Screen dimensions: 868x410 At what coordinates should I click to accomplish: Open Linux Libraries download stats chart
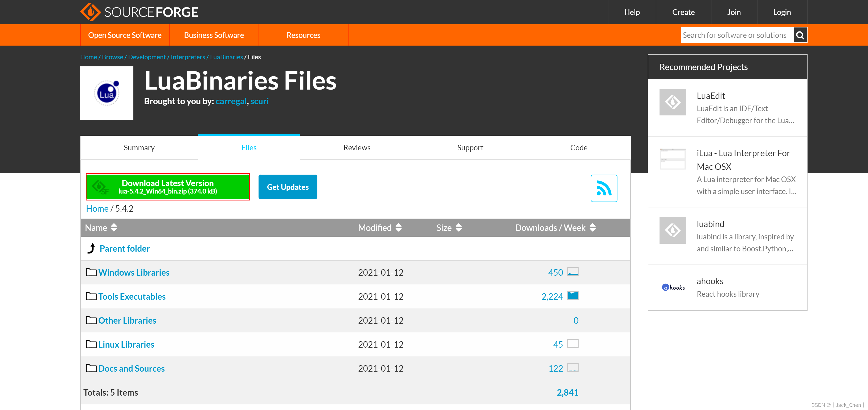(x=573, y=344)
